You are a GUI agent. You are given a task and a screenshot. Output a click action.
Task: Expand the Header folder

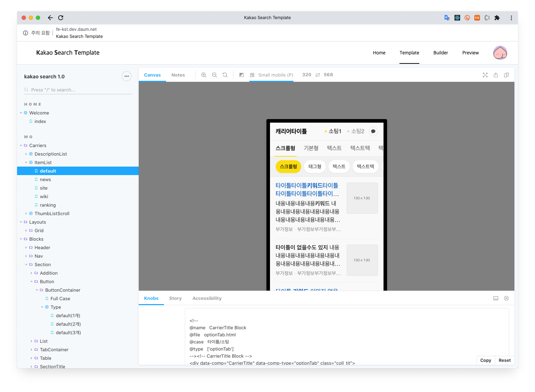point(26,248)
